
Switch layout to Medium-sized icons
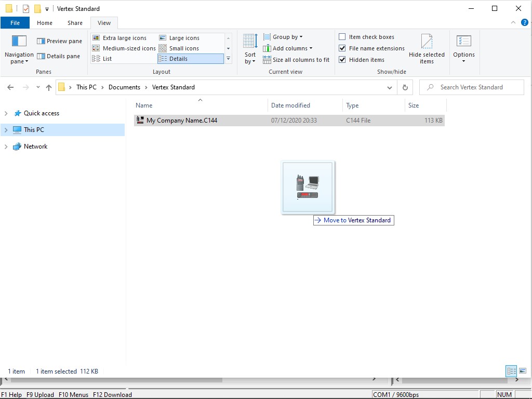point(124,48)
